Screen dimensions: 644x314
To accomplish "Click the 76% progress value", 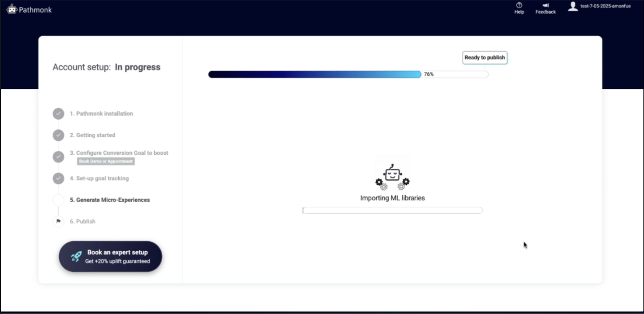I will click(429, 74).
